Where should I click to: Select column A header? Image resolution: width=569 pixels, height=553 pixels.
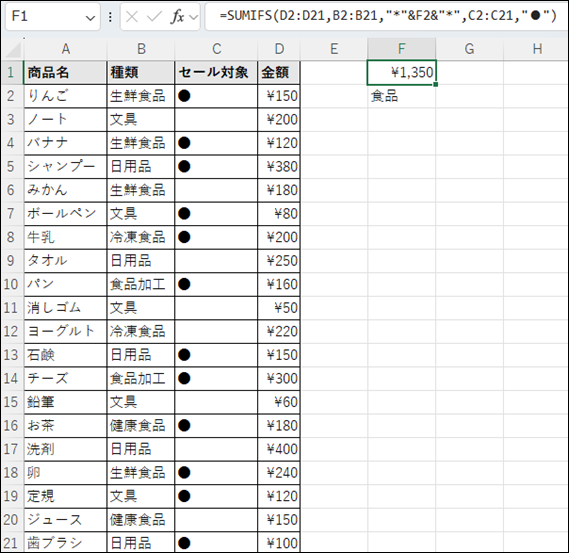[x=65, y=49]
